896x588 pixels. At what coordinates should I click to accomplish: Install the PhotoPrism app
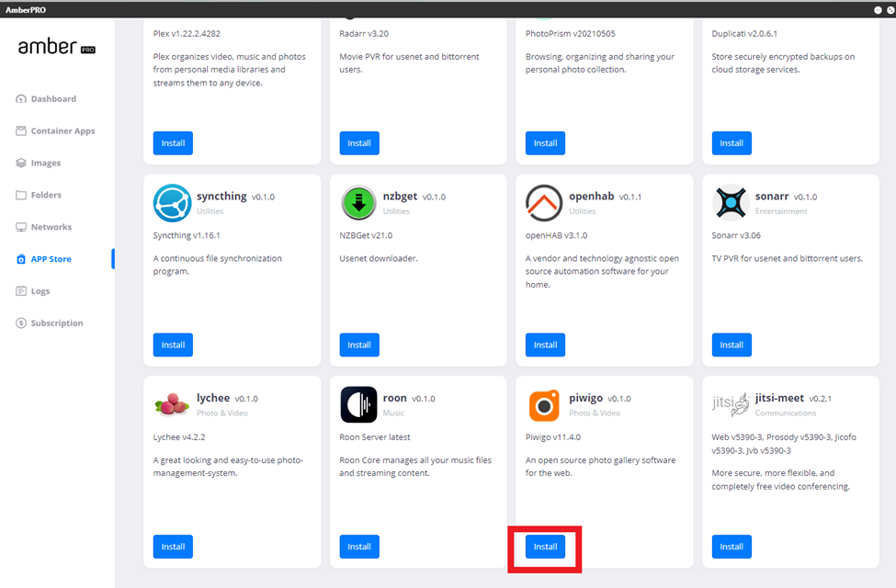click(545, 142)
